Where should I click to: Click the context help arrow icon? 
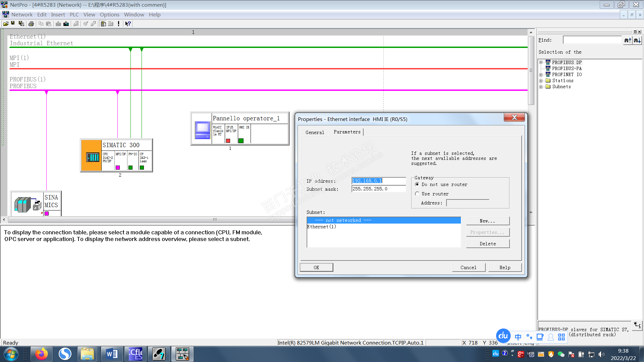pos(128,24)
